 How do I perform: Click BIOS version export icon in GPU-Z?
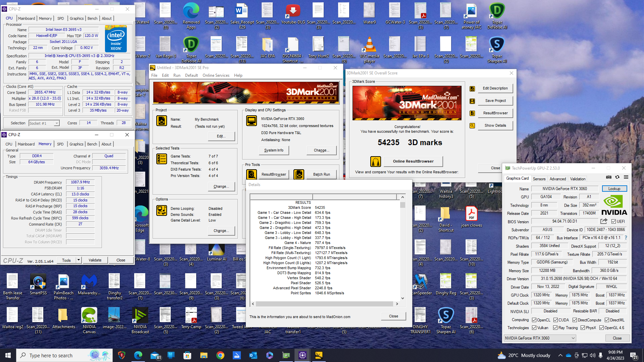tap(604, 221)
